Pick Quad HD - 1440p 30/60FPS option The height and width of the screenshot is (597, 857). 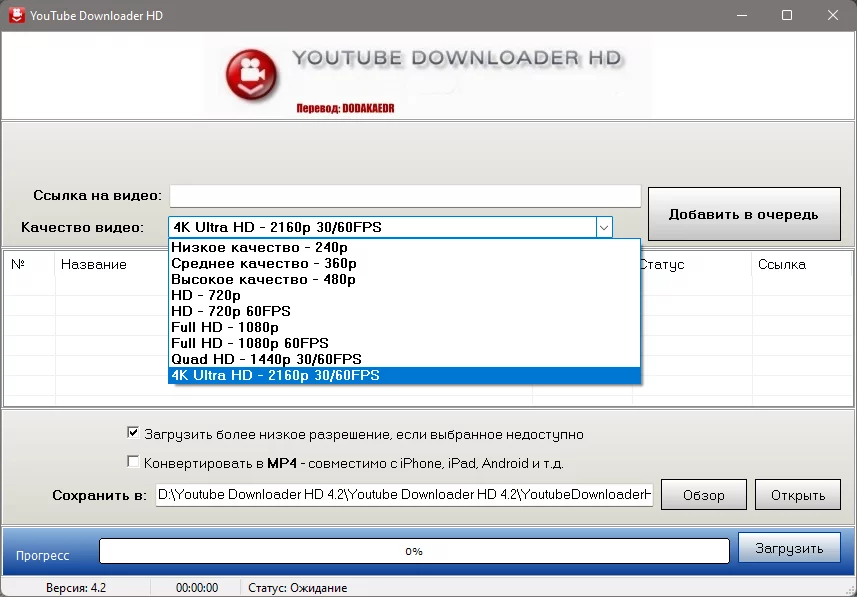click(x=404, y=359)
